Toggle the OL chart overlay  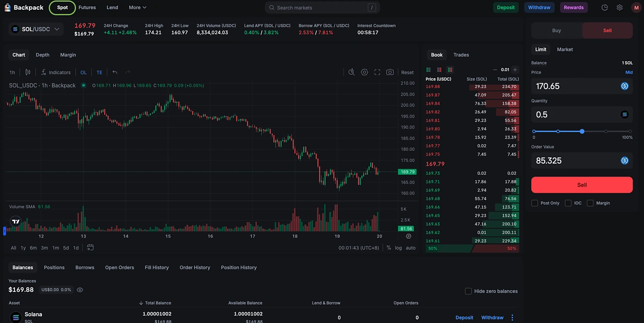coord(84,72)
